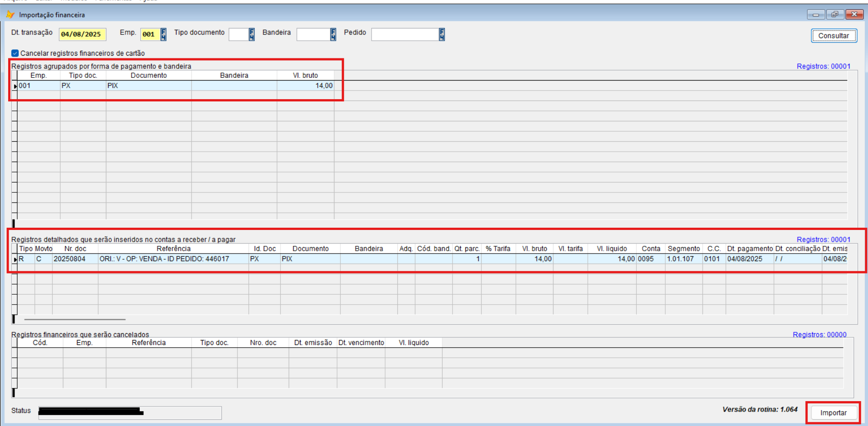Click into the Pedido input field

click(405, 34)
